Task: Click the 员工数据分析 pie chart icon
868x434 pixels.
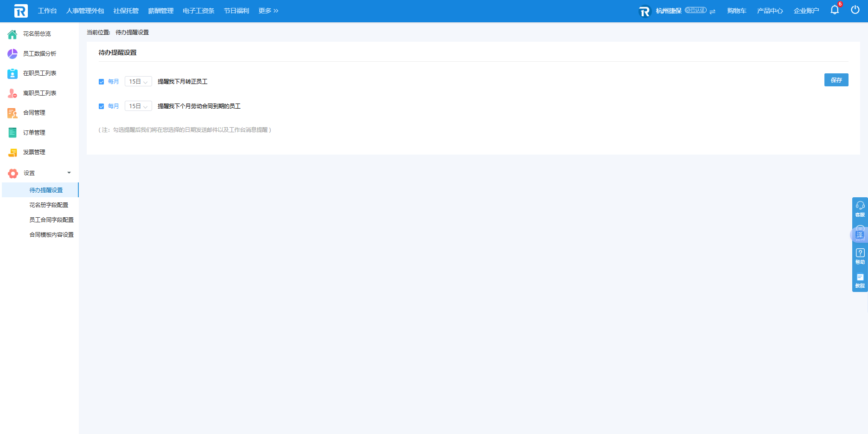Action: 13,54
